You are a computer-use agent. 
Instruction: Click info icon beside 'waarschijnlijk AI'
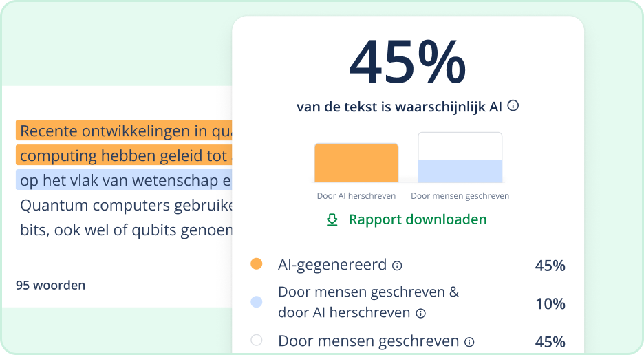(x=513, y=106)
